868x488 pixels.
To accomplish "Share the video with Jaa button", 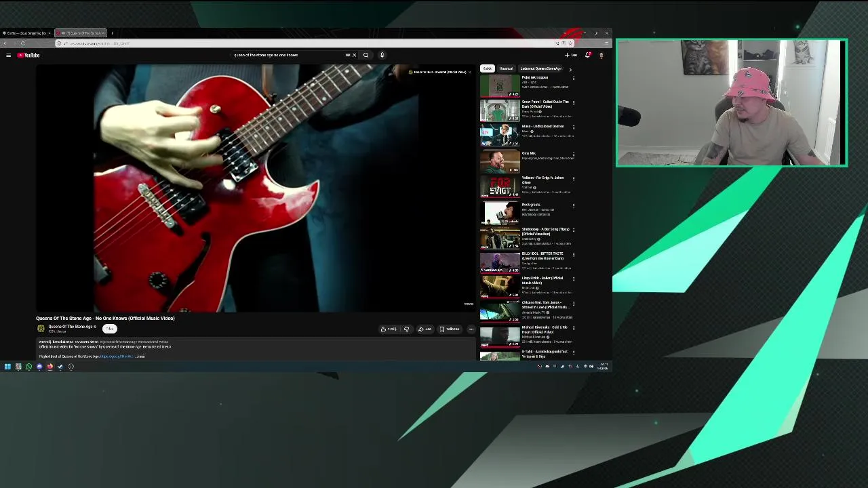I will click(x=425, y=329).
